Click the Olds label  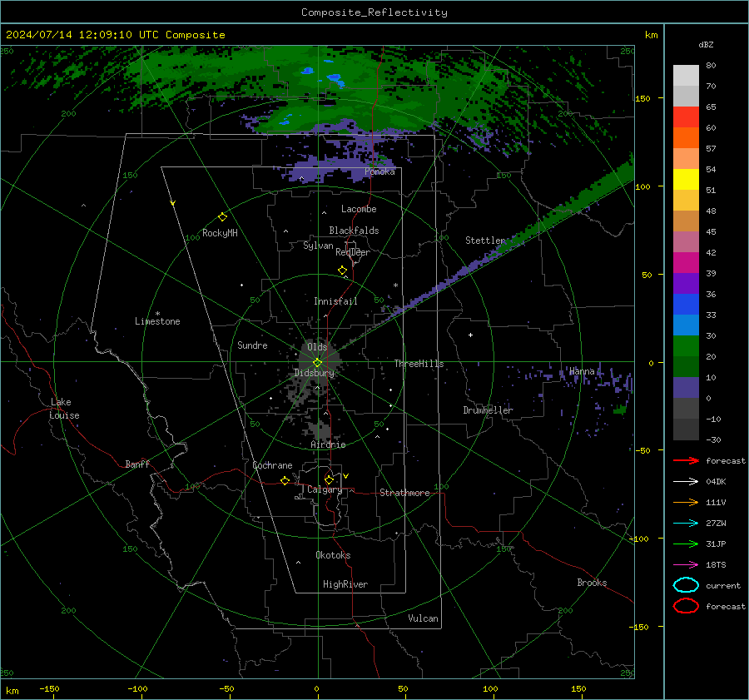(x=317, y=347)
